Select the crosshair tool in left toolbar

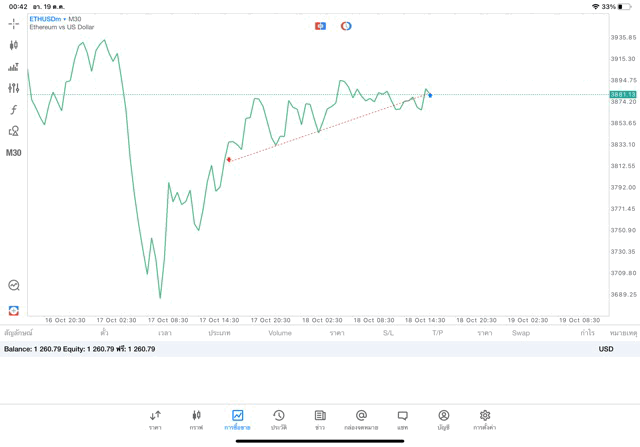click(x=14, y=23)
